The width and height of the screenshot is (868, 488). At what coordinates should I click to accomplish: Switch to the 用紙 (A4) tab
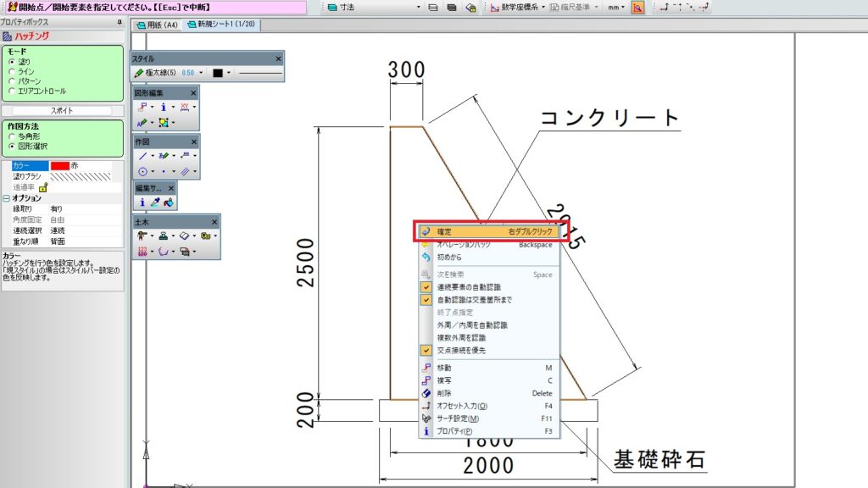(157, 25)
